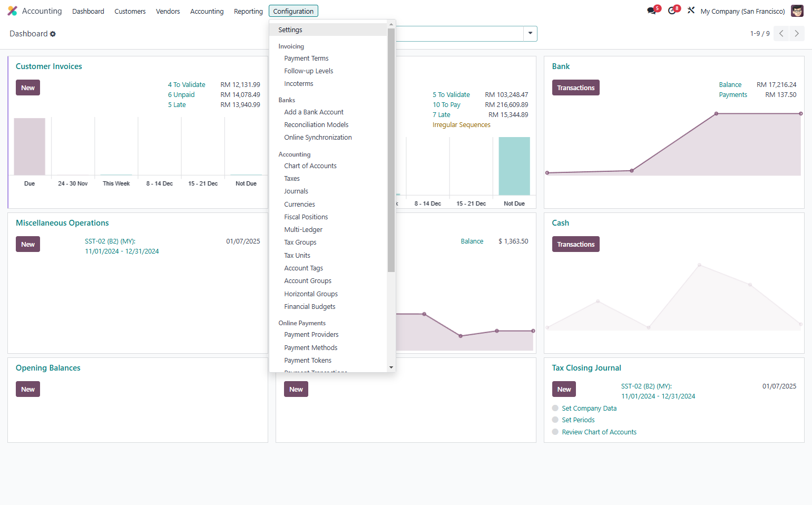Select Settings in the Configuration menu
Viewport: 812px width, 505px height.
point(328,30)
